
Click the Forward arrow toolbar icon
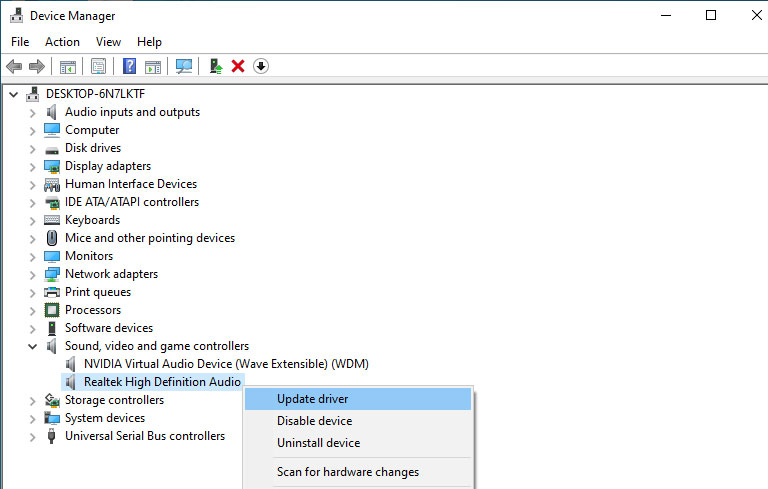coord(37,66)
